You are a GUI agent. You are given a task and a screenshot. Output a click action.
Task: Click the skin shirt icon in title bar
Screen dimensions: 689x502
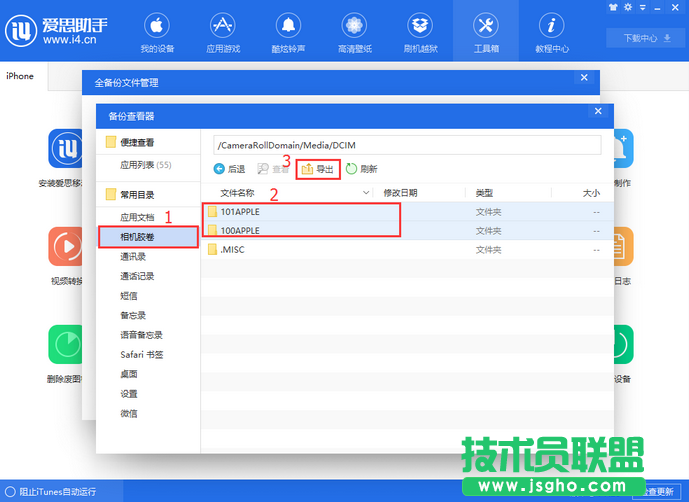point(613,7)
